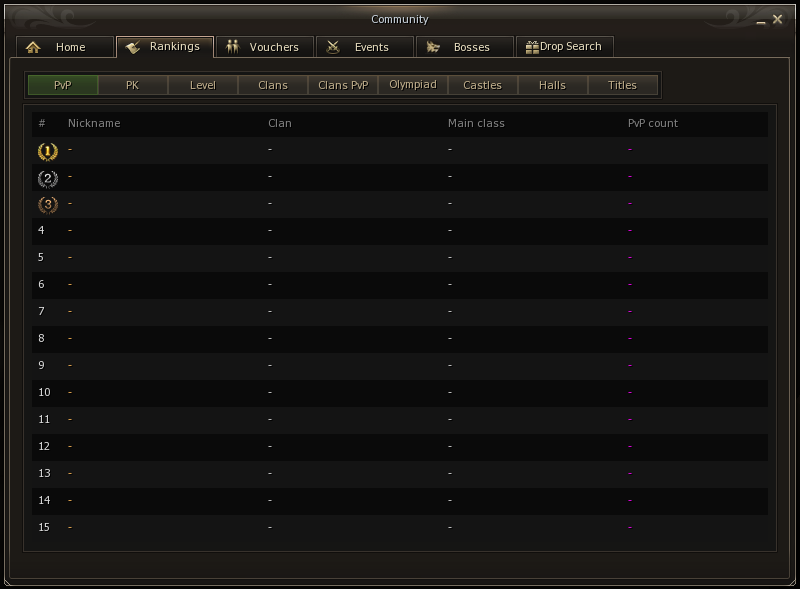Click the gift box Drop Search icon
The height and width of the screenshot is (589, 800).
tap(532, 47)
